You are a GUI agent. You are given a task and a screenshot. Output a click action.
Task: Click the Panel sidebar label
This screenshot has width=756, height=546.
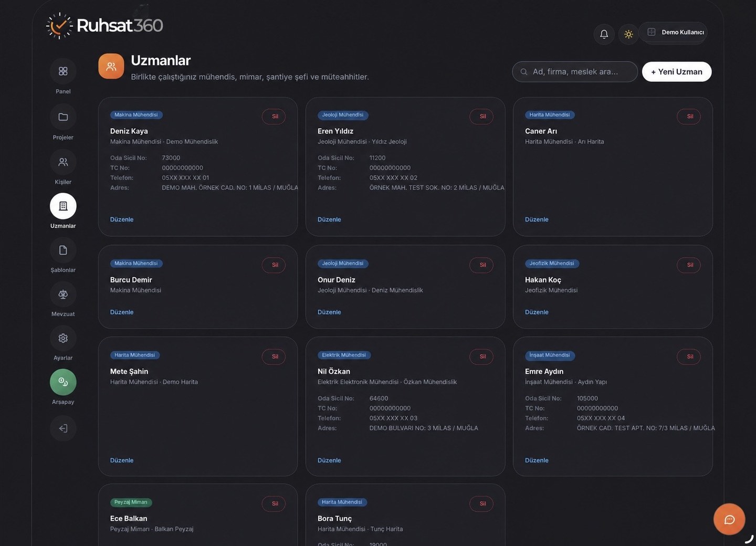tap(63, 91)
